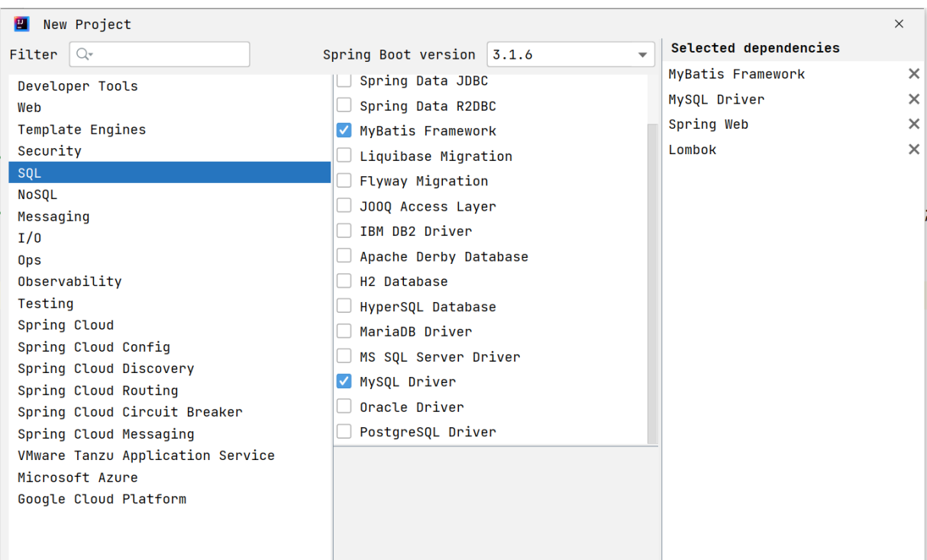Select the Testing category

tap(170, 304)
